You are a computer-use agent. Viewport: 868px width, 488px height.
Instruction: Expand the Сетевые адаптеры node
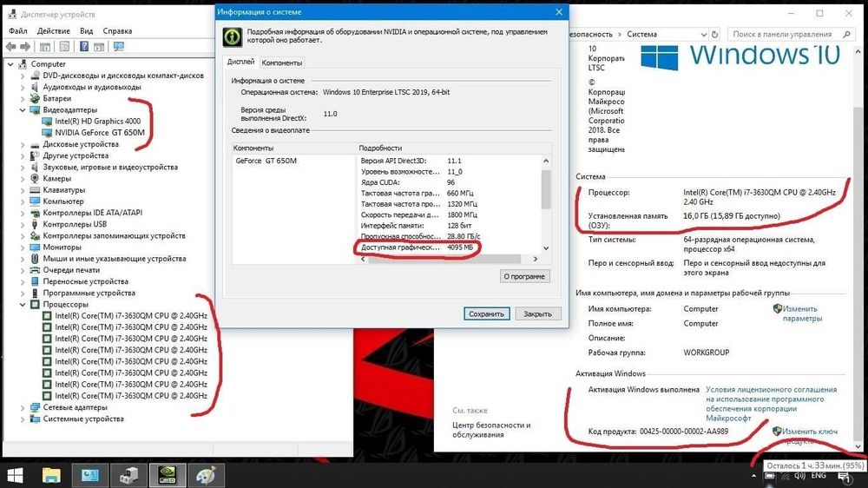23,408
